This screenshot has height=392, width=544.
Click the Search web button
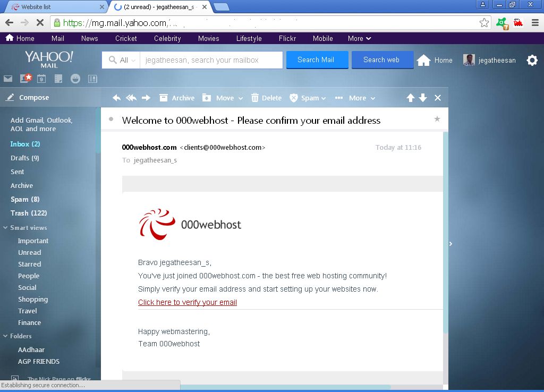(382, 59)
